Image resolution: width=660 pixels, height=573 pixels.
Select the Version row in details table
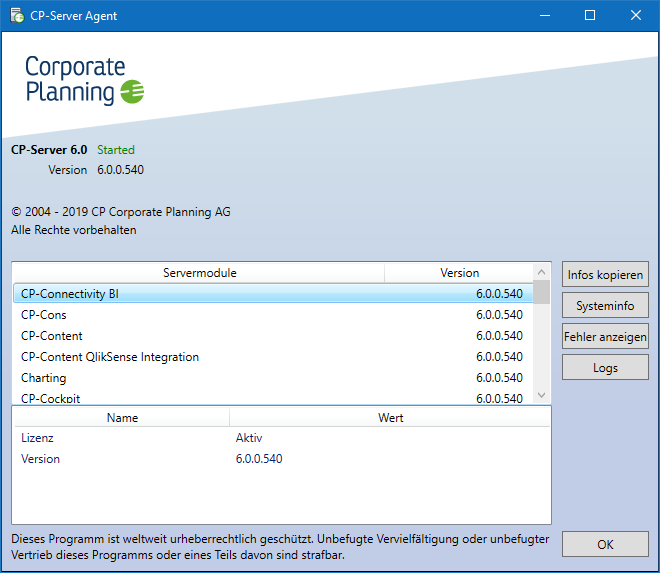282,458
